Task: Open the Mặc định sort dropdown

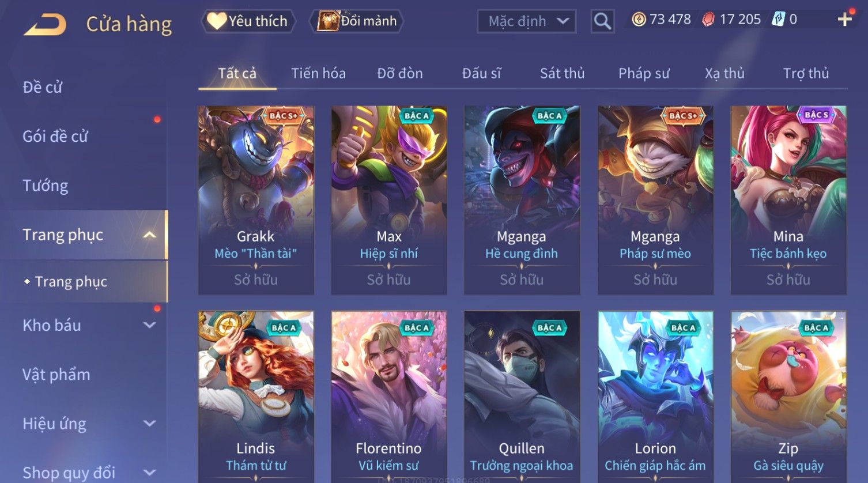Action: (x=527, y=21)
